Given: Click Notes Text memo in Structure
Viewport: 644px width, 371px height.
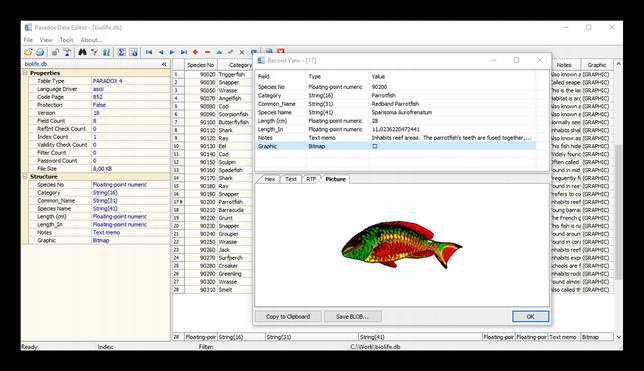Looking at the screenshot, I should point(106,232).
